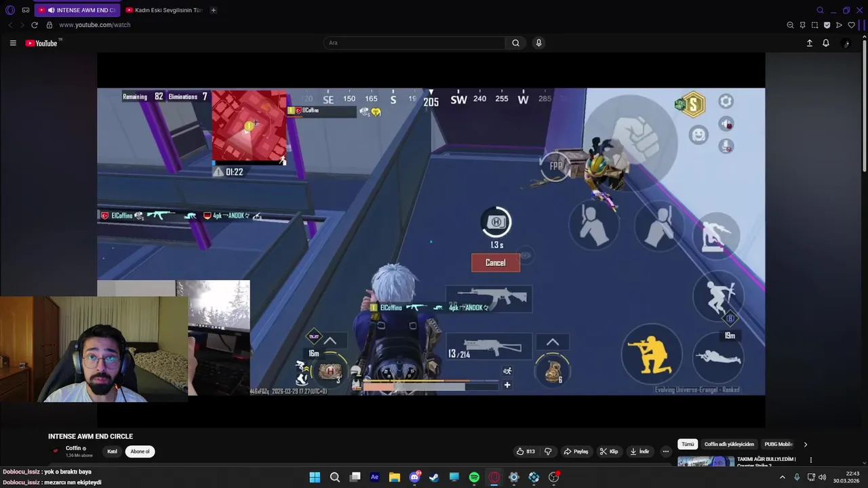
Task: Select the Tümü filter chip
Action: coord(688,445)
